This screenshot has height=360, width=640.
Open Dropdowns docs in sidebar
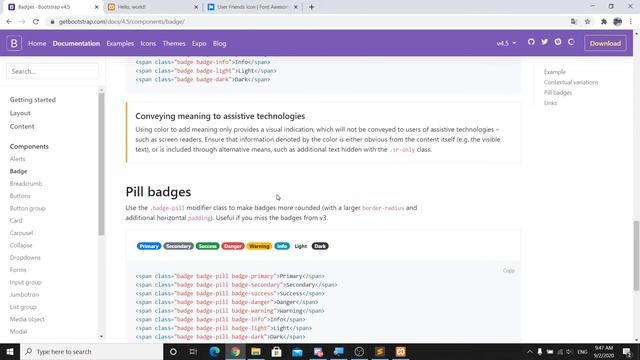pos(25,258)
